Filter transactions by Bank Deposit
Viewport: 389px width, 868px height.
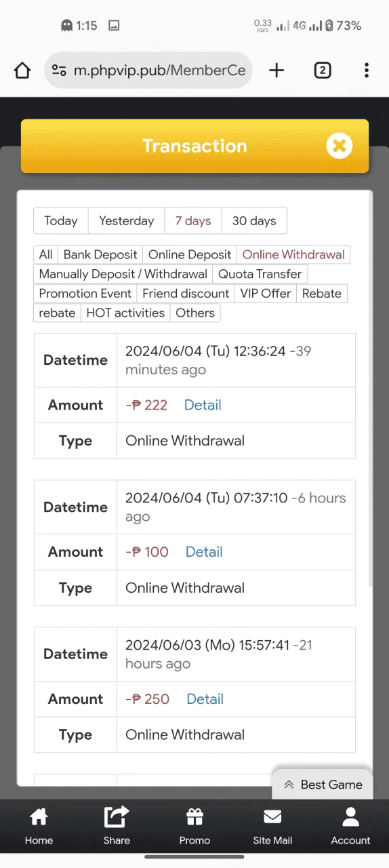[x=100, y=255]
